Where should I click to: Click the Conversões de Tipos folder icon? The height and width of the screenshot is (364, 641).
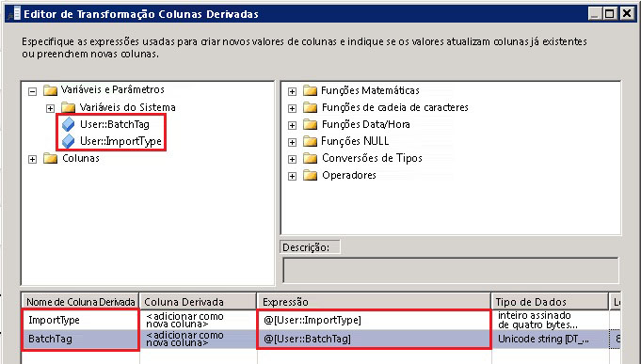[x=310, y=158]
